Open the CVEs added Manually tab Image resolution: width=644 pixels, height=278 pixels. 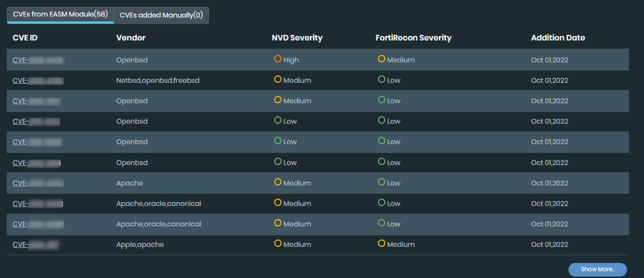(x=161, y=15)
